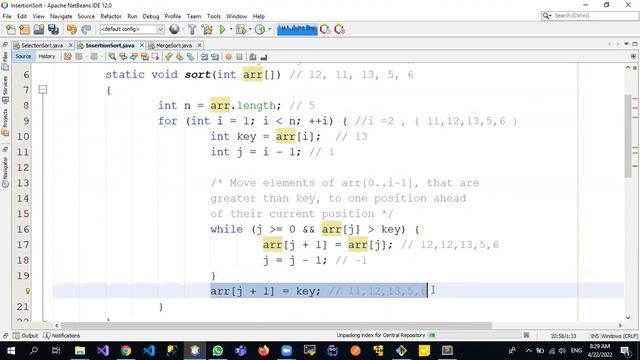640x360 pixels.
Task: Open Firefox from the taskbar
Action: tap(264, 351)
